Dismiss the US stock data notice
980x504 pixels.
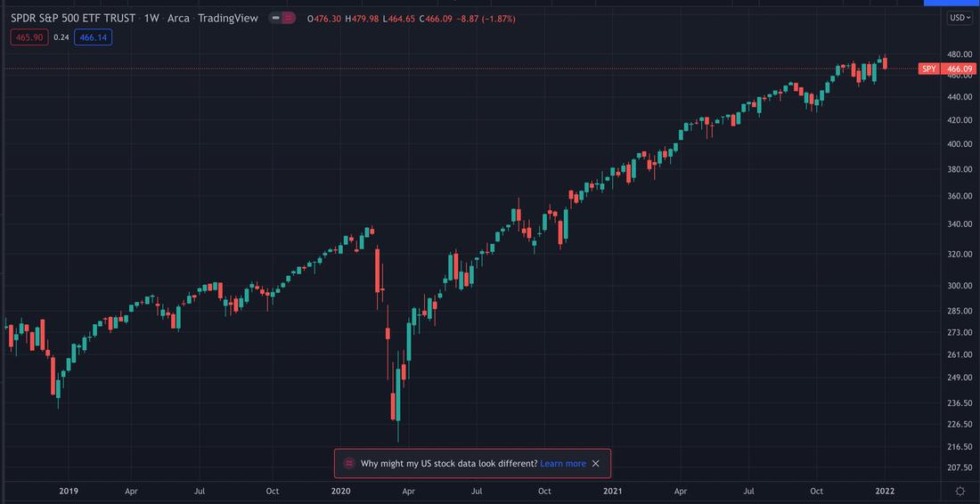point(596,463)
